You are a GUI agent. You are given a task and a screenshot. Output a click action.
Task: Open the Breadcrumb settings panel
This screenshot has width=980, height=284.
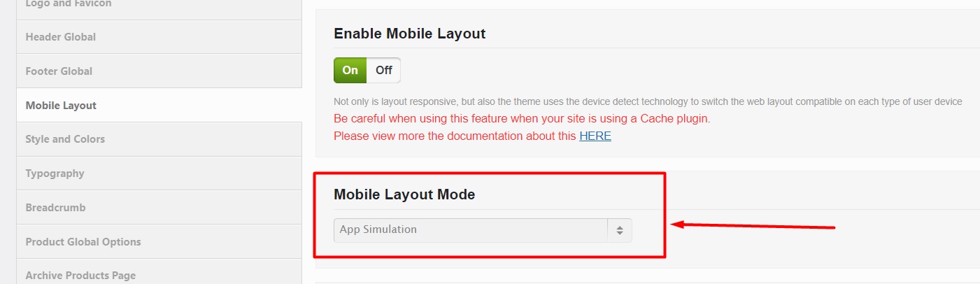pyautogui.click(x=55, y=207)
